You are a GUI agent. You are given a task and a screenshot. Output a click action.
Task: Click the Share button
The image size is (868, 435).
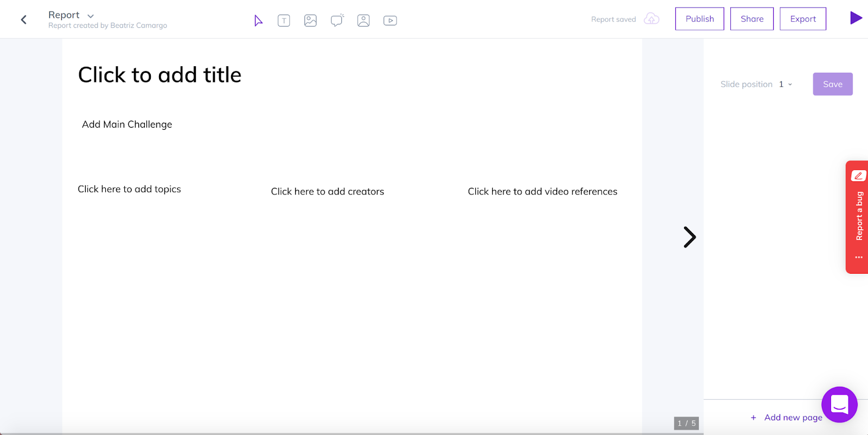(x=752, y=18)
